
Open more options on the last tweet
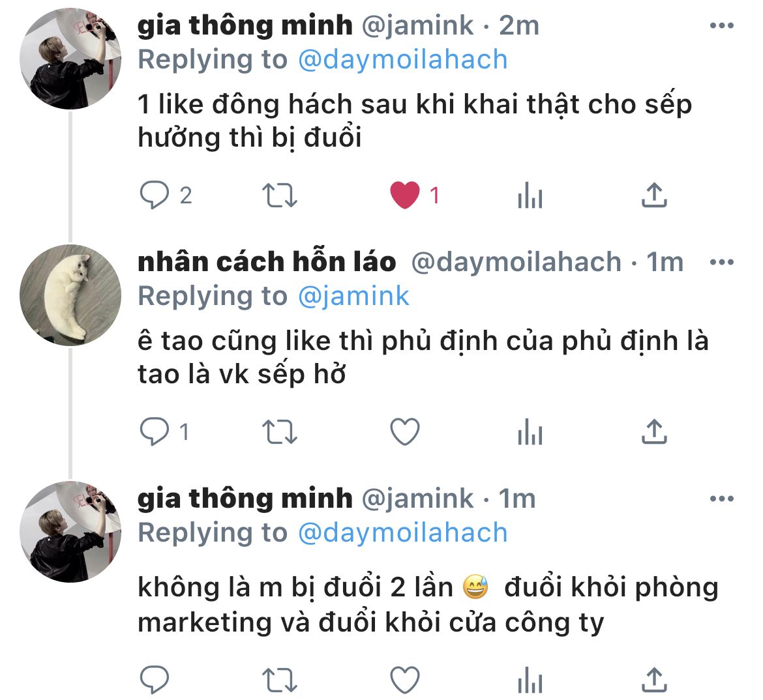click(x=722, y=499)
